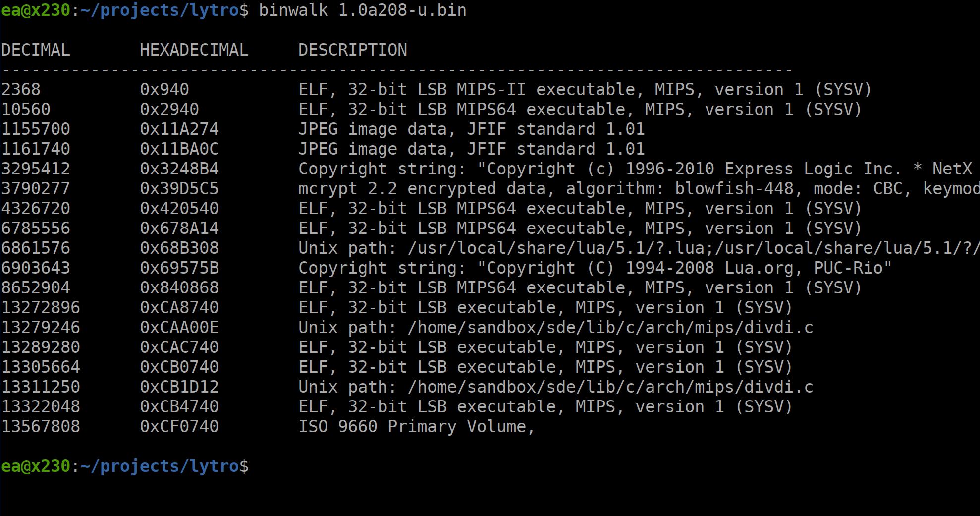Click hex offset 0x840868
This screenshot has width=980, height=516.
(179, 287)
